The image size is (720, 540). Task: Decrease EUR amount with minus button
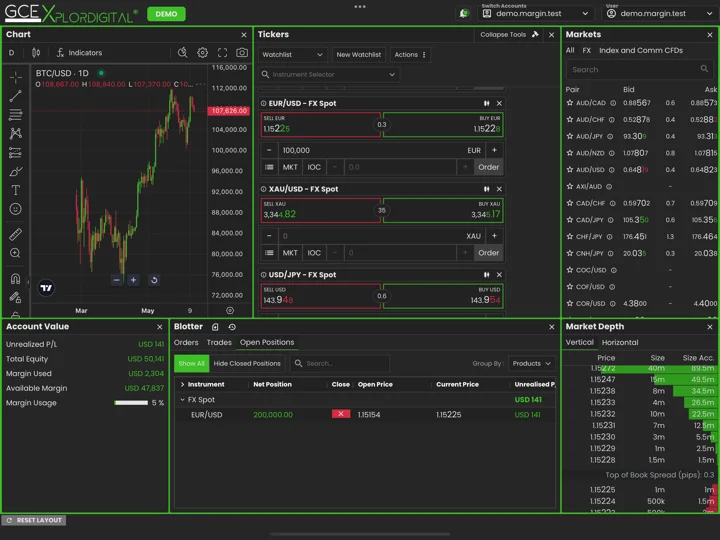[269, 150]
